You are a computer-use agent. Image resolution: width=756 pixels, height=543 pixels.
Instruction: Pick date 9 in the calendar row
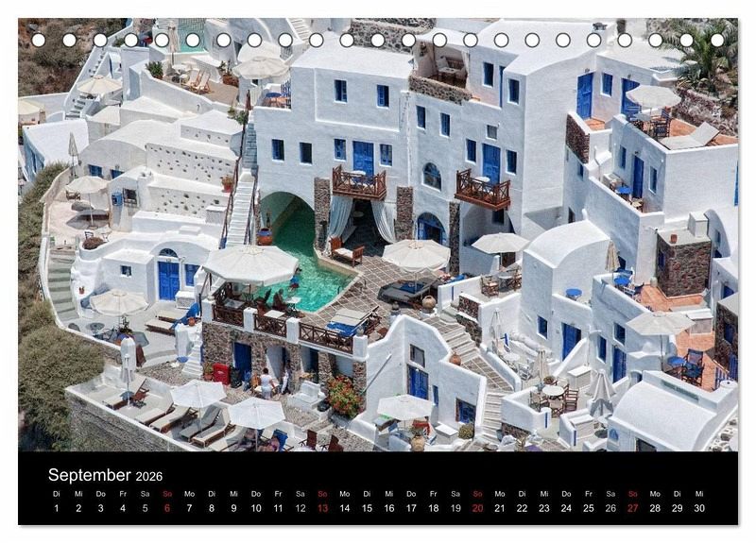tap(233, 508)
